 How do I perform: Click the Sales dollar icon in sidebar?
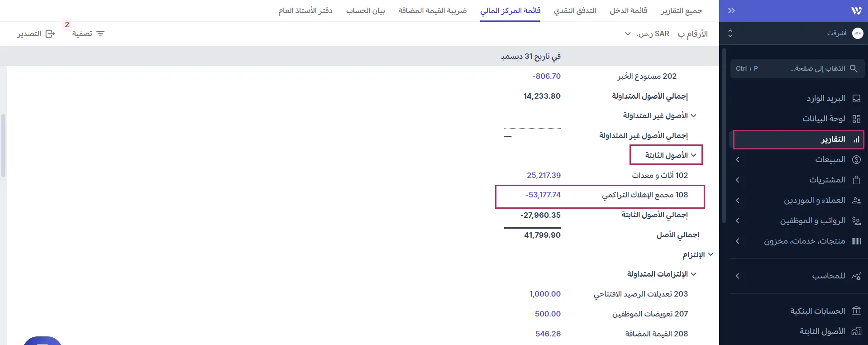pos(857,159)
